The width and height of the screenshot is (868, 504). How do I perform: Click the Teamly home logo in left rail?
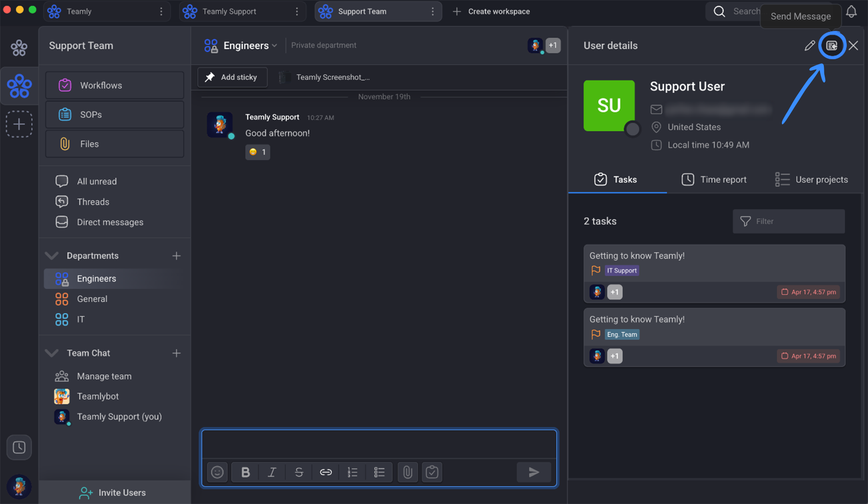[19, 47]
